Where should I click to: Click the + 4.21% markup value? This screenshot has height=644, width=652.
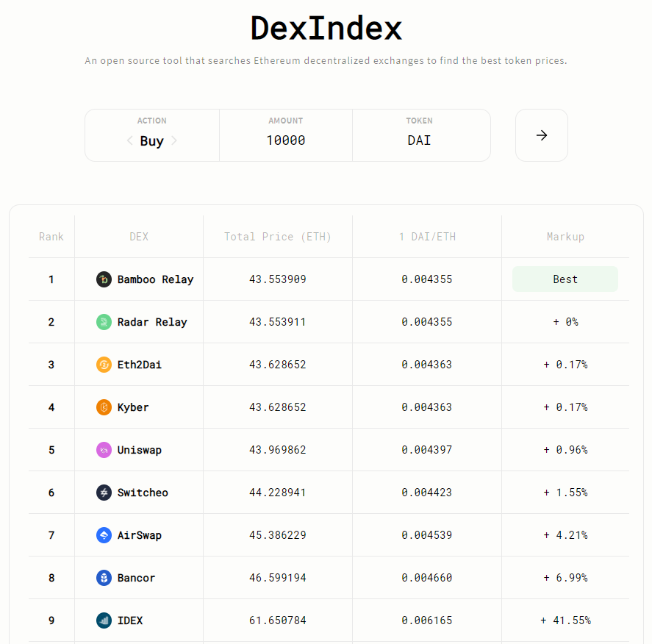coord(565,535)
